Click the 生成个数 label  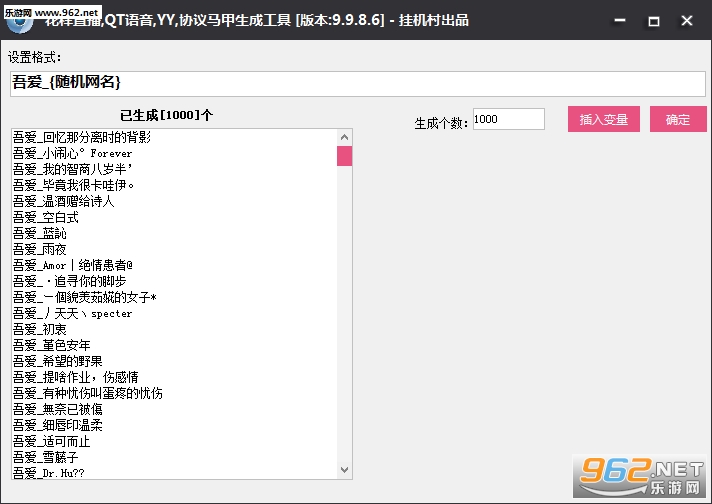441,123
